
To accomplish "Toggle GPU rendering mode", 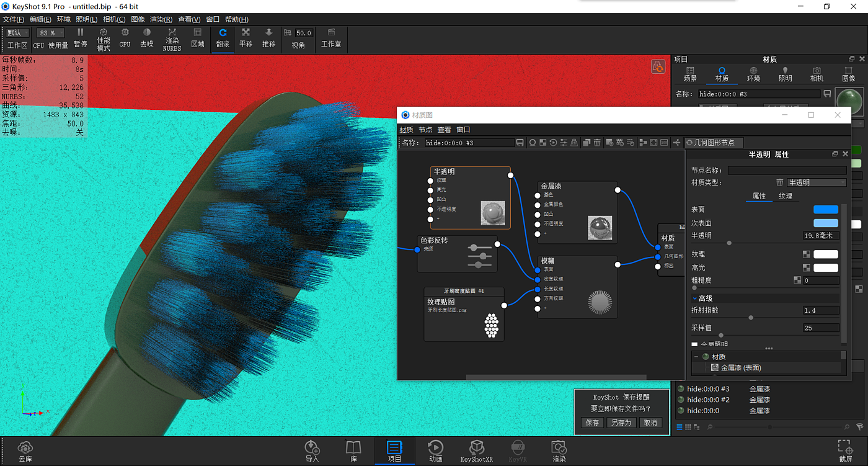I will pyautogui.click(x=125, y=38).
